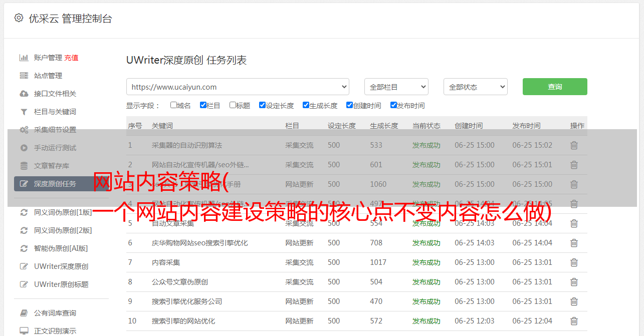The height and width of the screenshot is (336, 644).
Task: Click 网站更新 category in row 9
Action: [299, 301]
